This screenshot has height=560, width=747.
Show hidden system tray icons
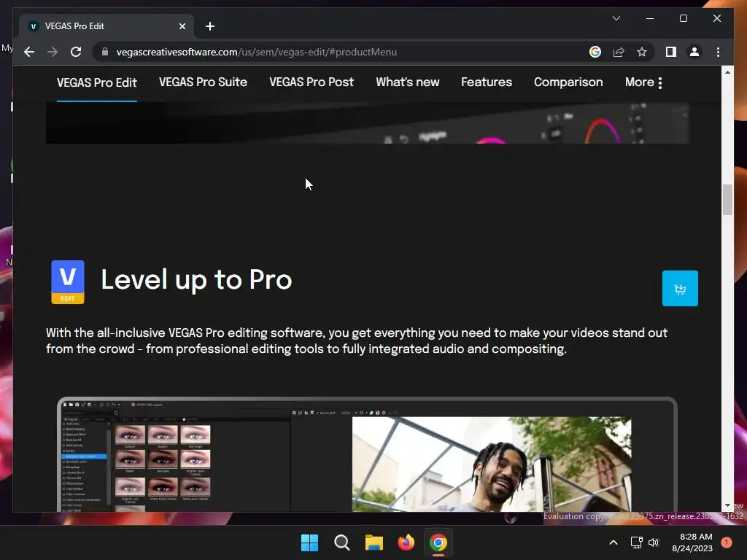coord(614,542)
